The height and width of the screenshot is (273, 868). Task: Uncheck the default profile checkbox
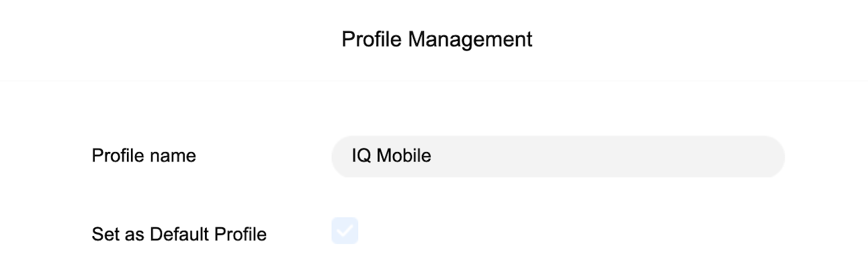click(x=345, y=231)
